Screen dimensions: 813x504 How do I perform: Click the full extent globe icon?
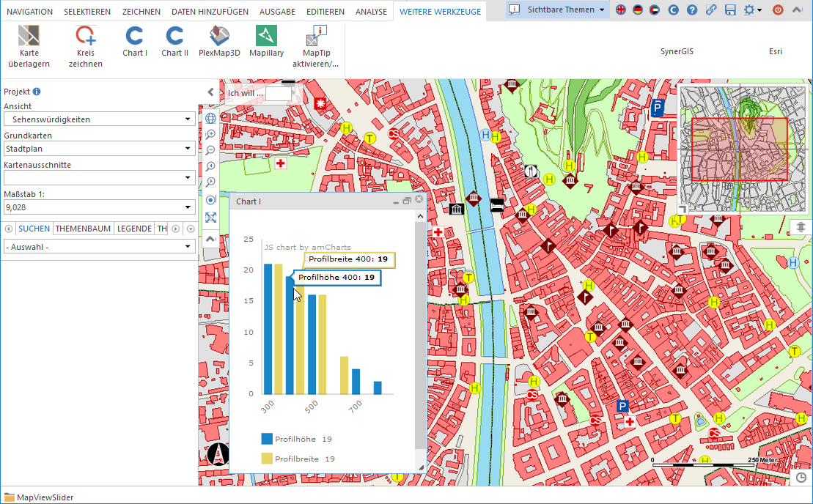pos(210,119)
